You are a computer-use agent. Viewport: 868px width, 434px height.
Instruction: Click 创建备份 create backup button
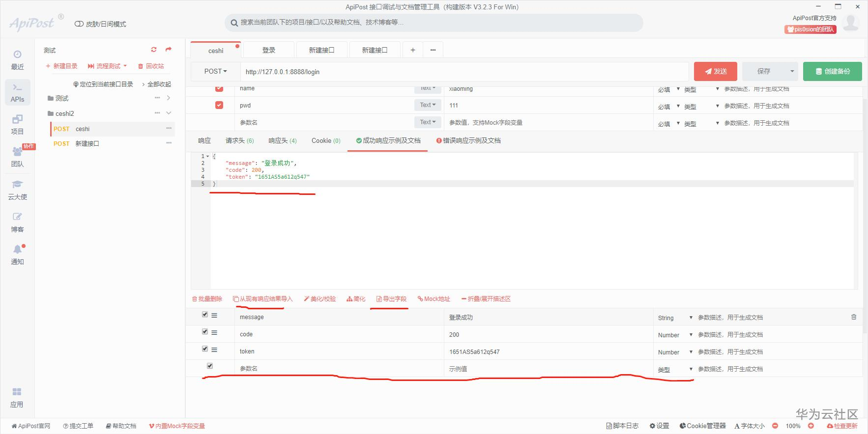(x=833, y=71)
